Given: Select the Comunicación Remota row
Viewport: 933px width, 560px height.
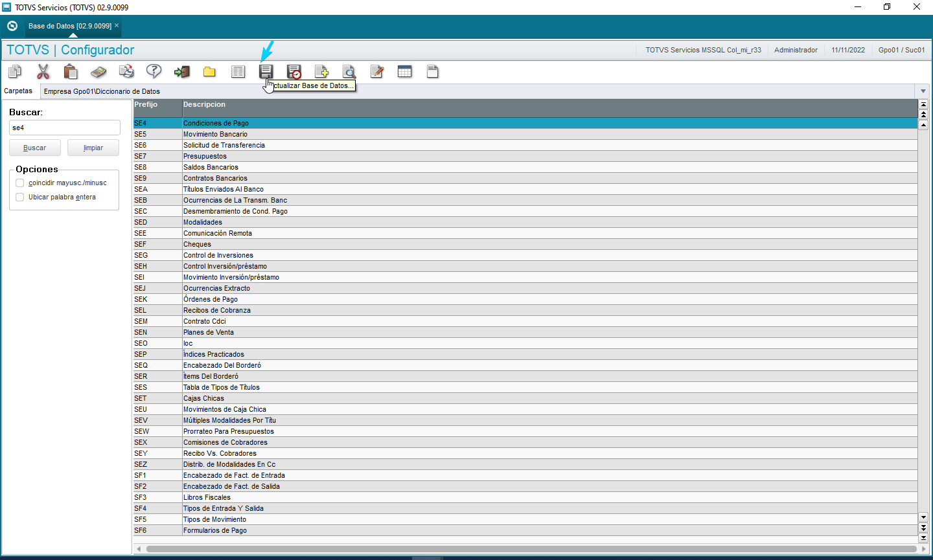Looking at the screenshot, I should [525, 233].
